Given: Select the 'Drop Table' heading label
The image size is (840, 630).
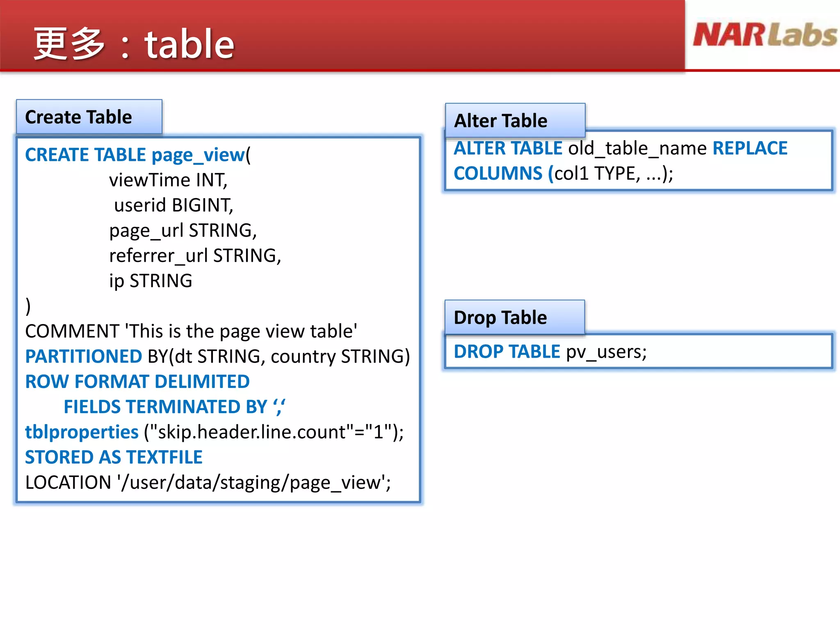Looking at the screenshot, I should (x=500, y=317).
